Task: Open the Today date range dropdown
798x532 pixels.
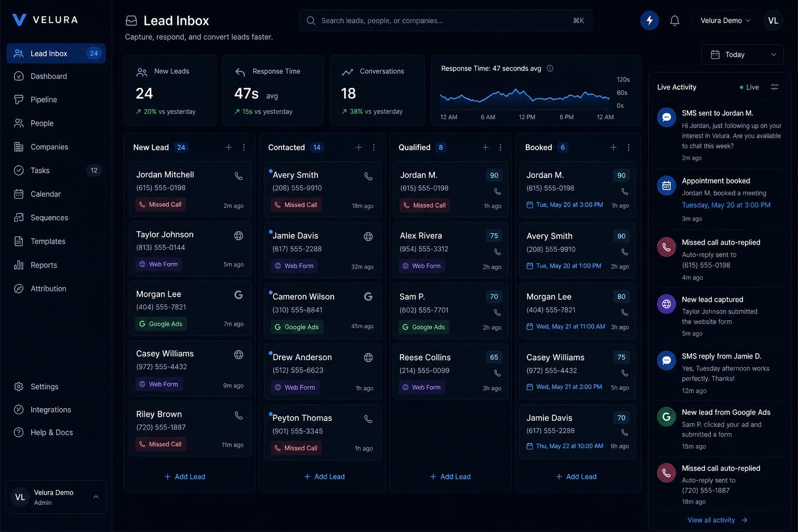Action: pyautogui.click(x=742, y=55)
